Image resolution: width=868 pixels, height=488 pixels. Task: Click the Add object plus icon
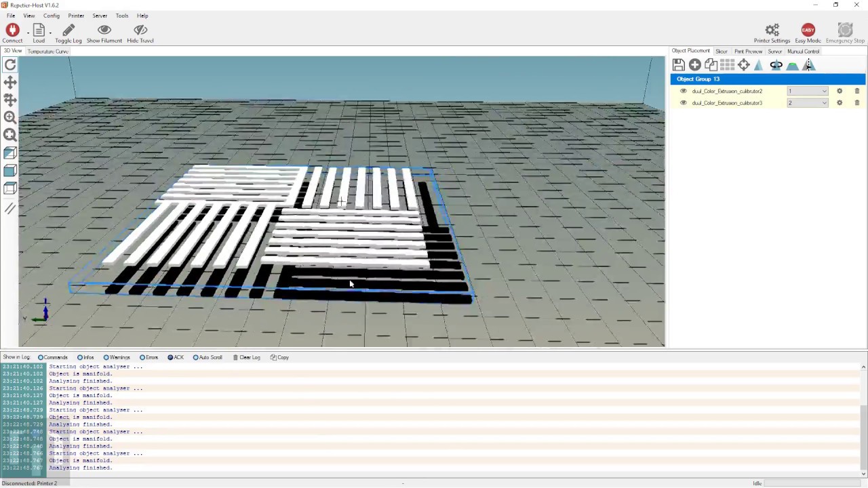tap(694, 65)
